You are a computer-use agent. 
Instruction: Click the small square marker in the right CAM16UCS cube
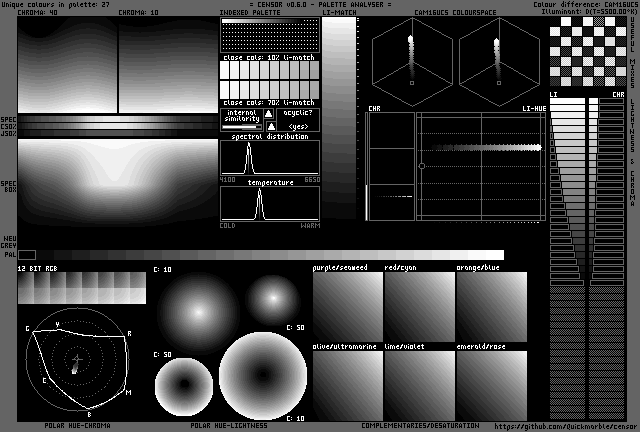tap(499, 83)
